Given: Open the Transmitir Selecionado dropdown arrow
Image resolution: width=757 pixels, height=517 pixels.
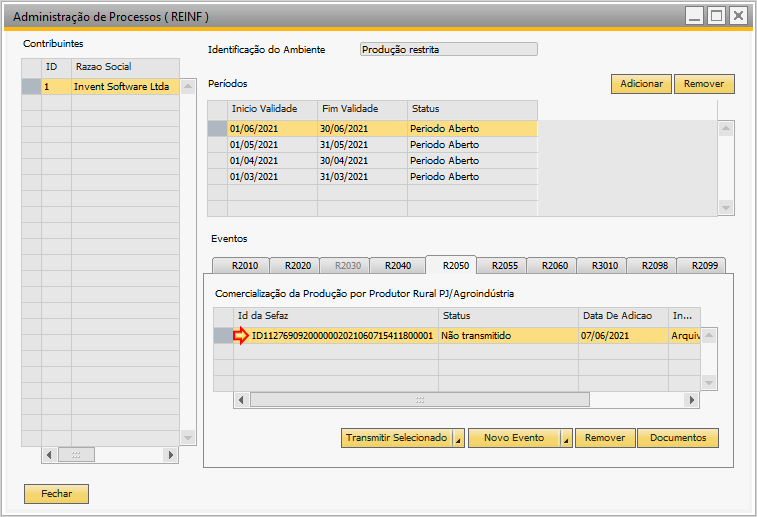Looking at the screenshot, I should (x=458, y=438).
